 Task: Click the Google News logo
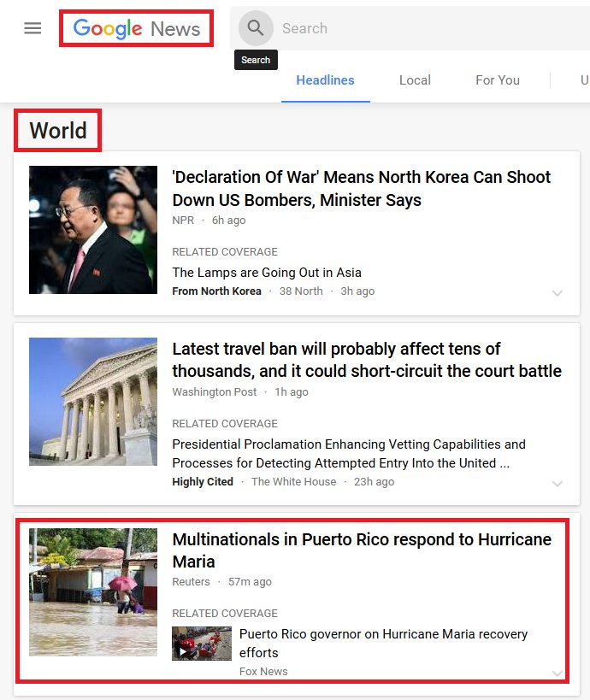click(136, 28)
